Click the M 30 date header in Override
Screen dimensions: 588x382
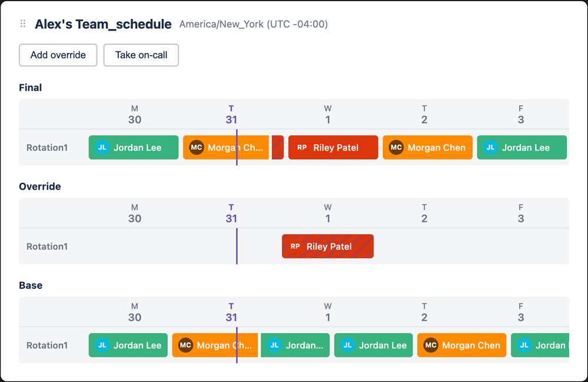coord(135,214)
